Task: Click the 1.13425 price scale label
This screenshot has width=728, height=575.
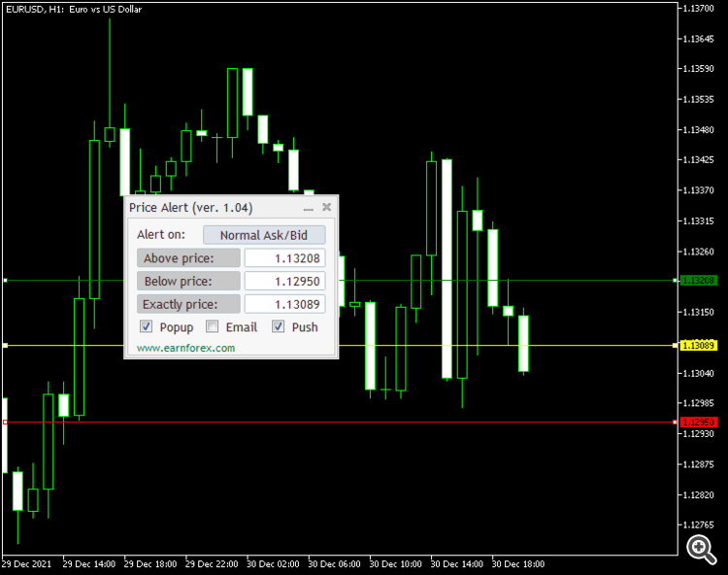Action: click(698, 159)
